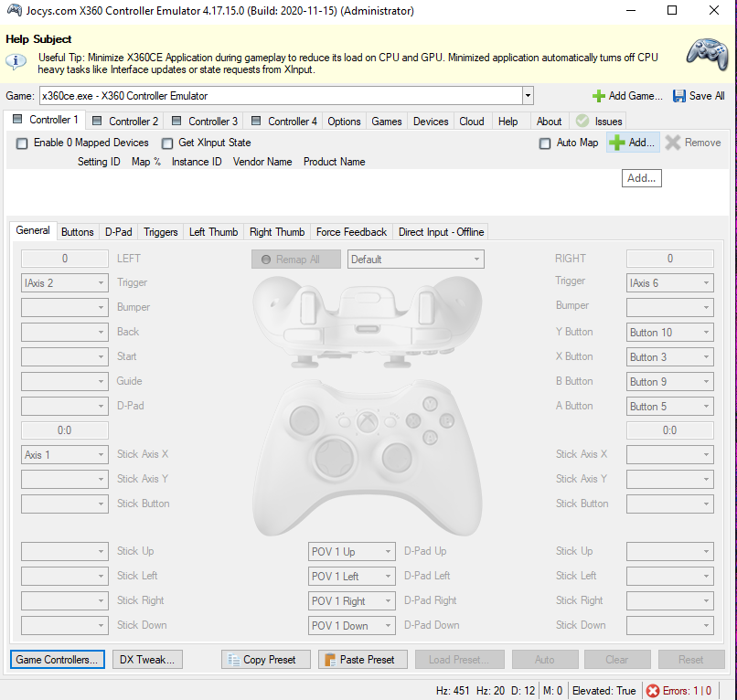The height and width of the screenshot is (700, 737).
Task: Click the Copy Preset icon
Action: click(x=233, y=660)
